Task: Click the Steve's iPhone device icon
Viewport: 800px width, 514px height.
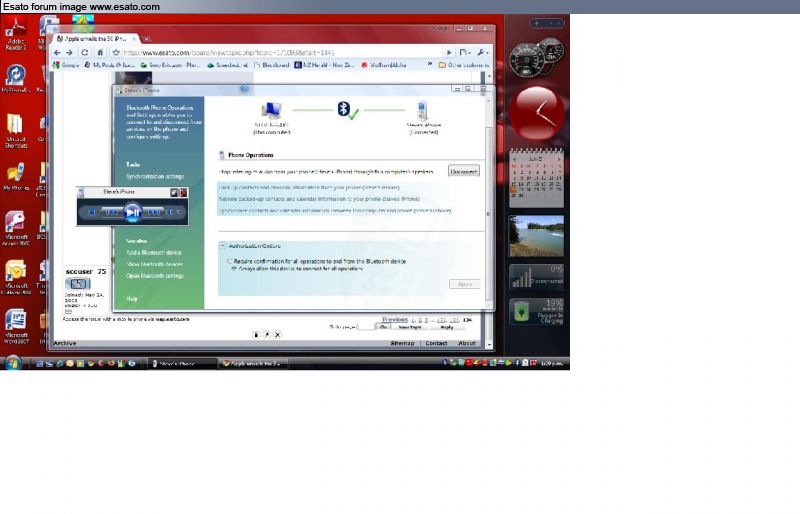Action: (x=422, y=111)
